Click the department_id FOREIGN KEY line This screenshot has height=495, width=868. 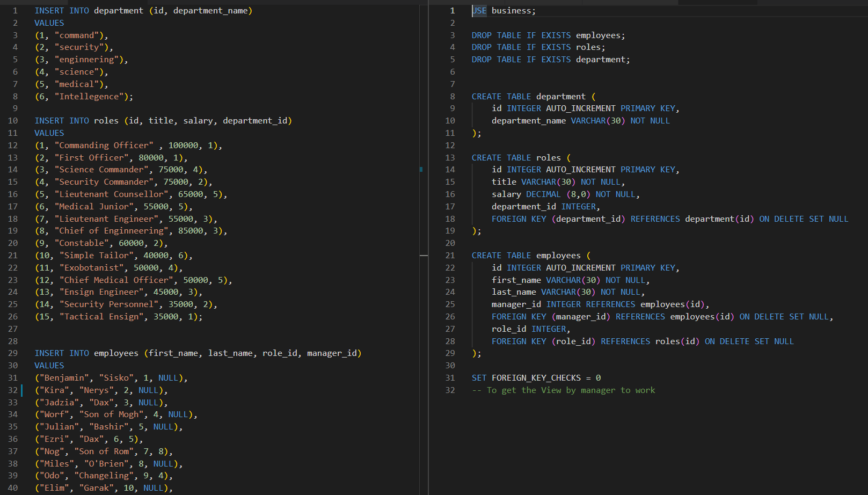670,219
